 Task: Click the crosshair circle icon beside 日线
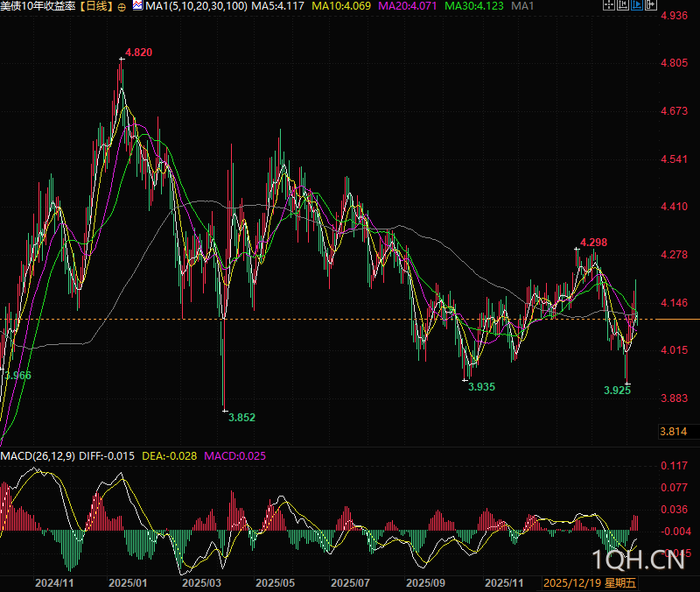pos(121,7)
